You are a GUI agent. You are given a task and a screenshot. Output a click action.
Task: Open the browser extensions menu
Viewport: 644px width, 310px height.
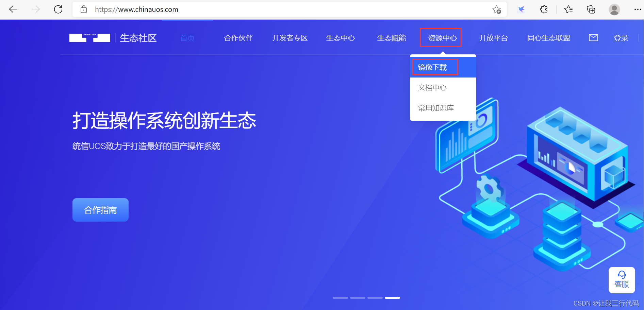pyautogui.click(x=544, y=10)
